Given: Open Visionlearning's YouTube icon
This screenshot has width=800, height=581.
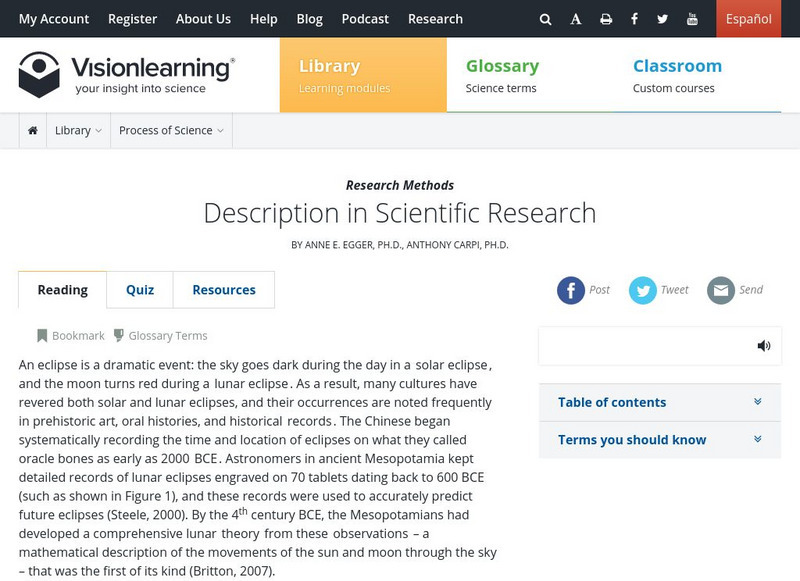Looking at the screenshot, I should 692,18.
